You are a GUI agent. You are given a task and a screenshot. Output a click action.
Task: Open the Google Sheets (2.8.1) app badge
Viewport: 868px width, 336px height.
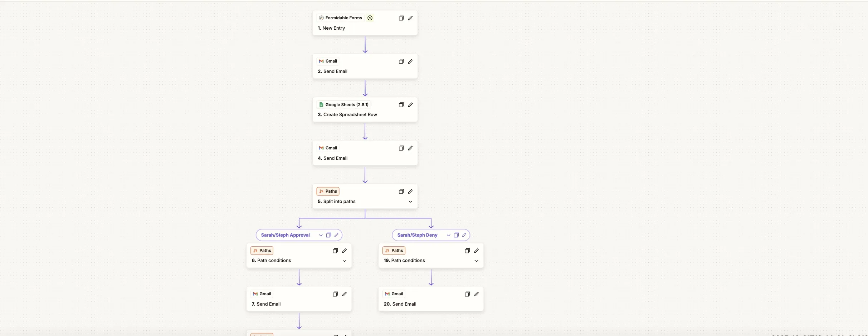[343, 105]
